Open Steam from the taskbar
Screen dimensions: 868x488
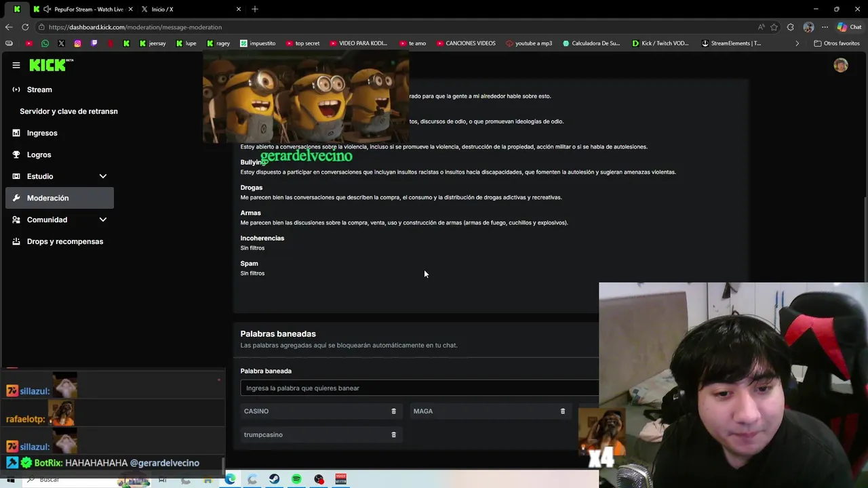click(x=274, y=480)
